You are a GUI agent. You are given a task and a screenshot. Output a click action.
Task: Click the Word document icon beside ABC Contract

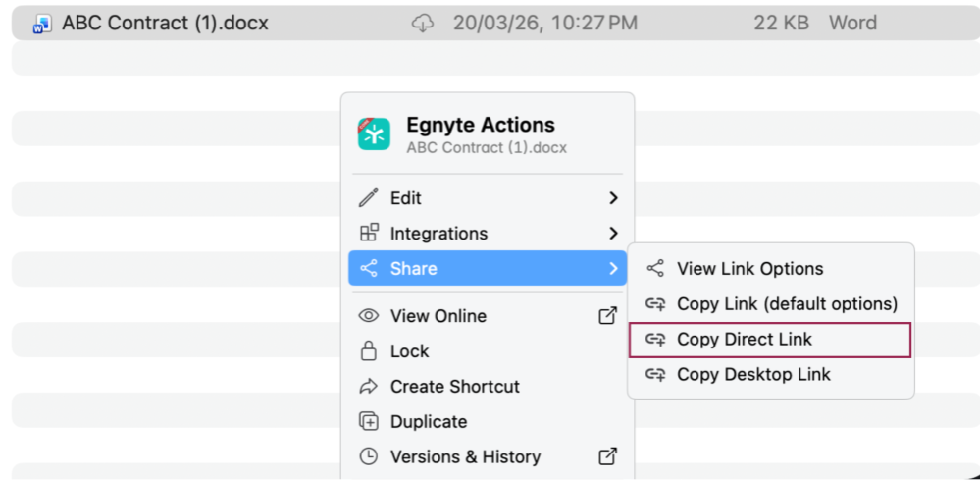(x=42, y=24)
